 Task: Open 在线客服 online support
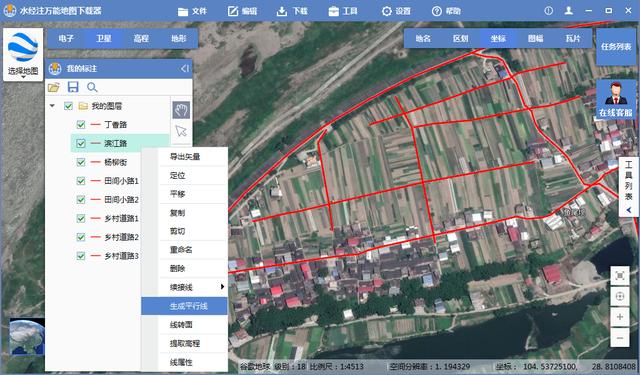[x=616, y=100]
